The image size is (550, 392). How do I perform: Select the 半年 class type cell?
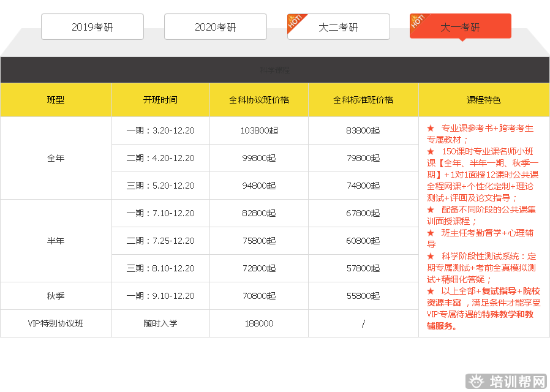click(56, 241)
